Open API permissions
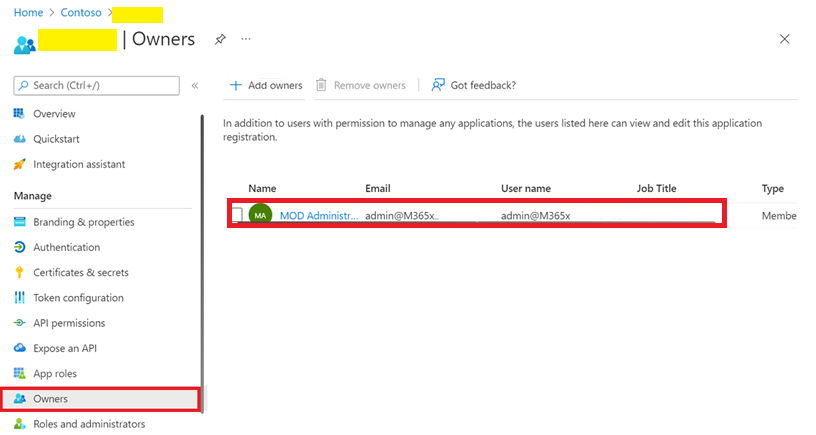816x435 pixels. tap(69, 323)
